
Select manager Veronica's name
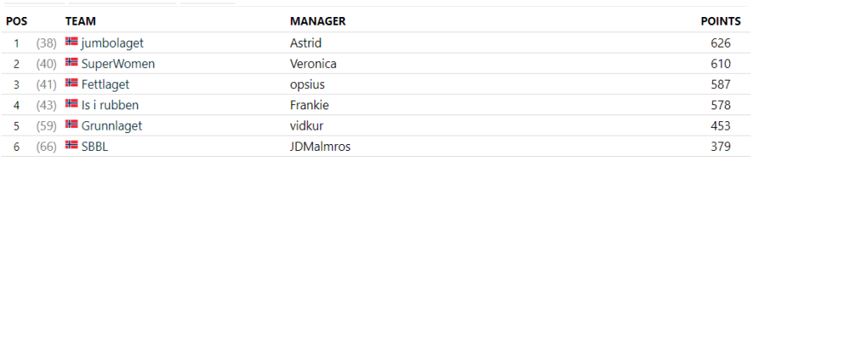[314, 64]
